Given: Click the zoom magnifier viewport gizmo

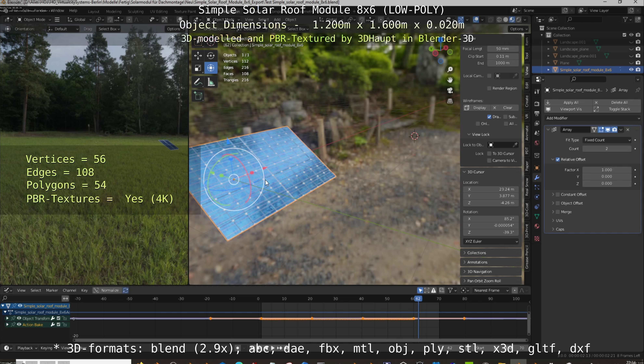Looking at the screenshot, I should point(450,69).
